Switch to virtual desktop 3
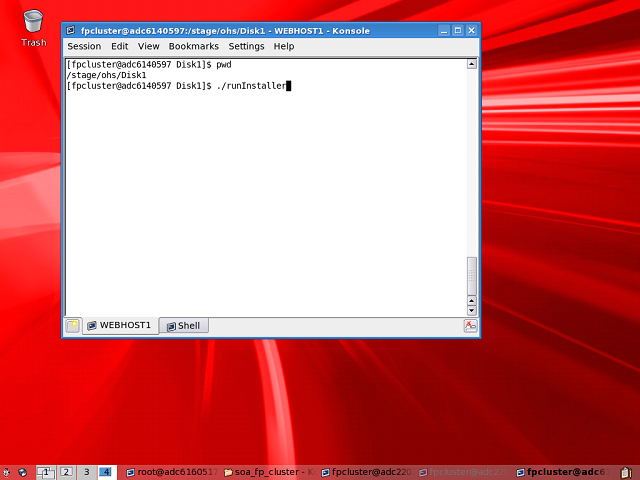This screenshot has height=480, width=640. (87, 472)
